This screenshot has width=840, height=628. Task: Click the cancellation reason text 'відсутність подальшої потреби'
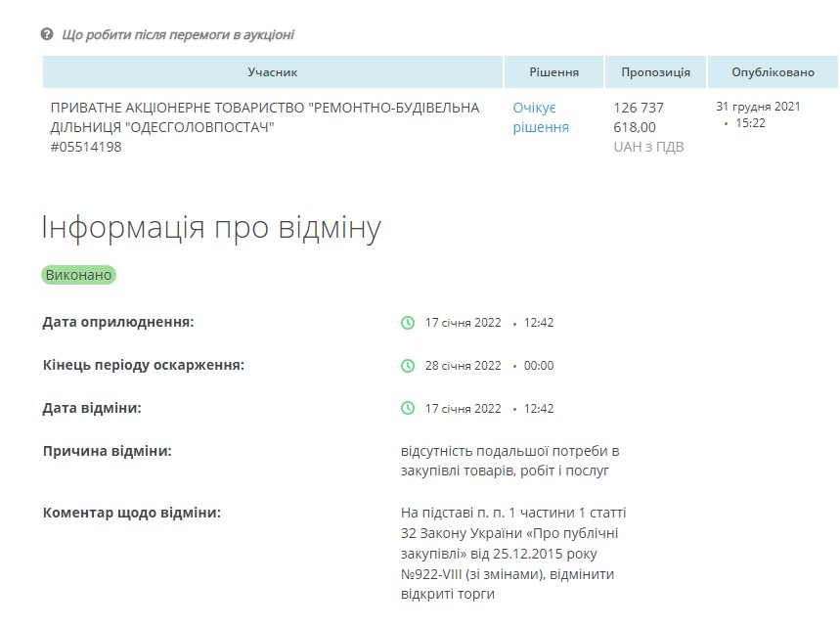(x=509, y=461)
